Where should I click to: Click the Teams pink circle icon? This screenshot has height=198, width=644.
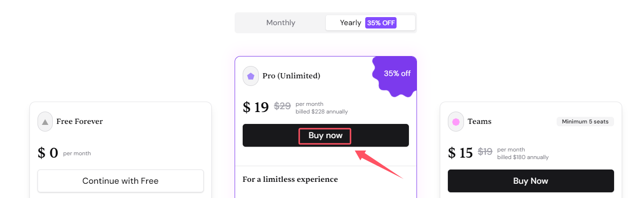point(456,122)
